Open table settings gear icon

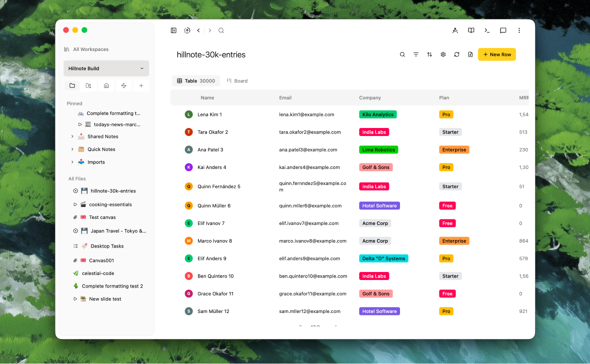click(443, 54)
